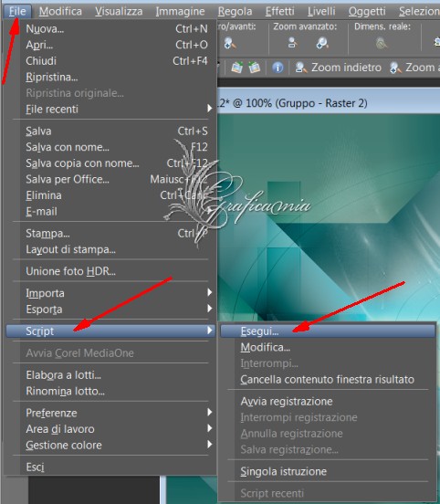Open the Gestione colore submenu
The image size is (440, 504).
tap(110, 445)
